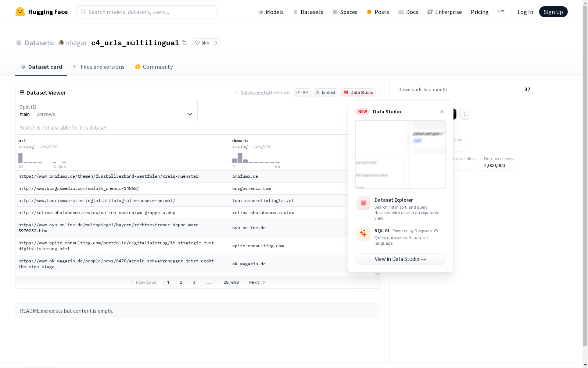The width and height of the screenshot is (588, 368).
Task: Open the Embed button in Dataset Viewer
Action: pos(325,92)
